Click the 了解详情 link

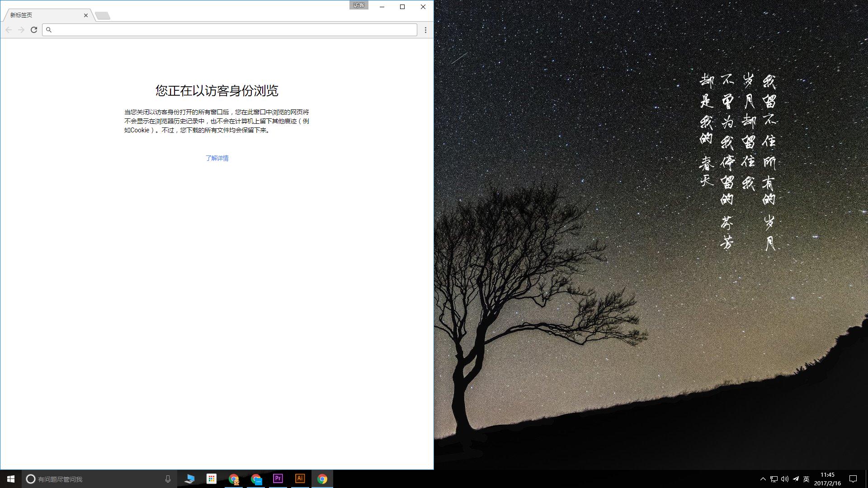pyautogui.click(x=217, y=158)
